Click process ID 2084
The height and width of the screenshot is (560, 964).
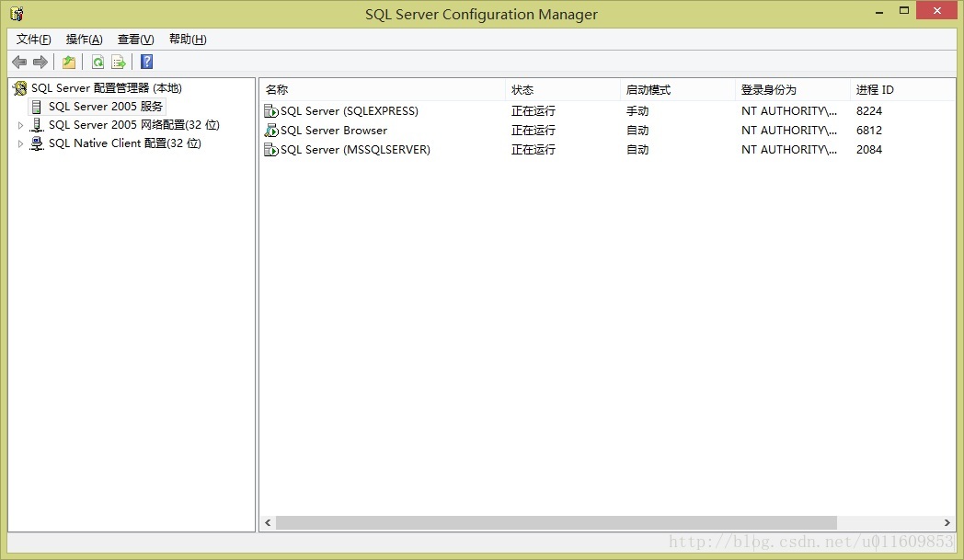coord(869,149)
